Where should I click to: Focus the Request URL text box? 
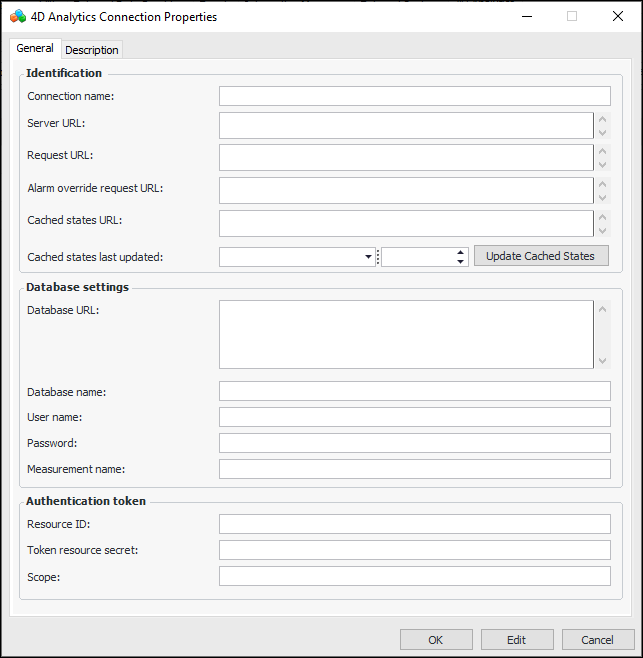coord(406,157)
